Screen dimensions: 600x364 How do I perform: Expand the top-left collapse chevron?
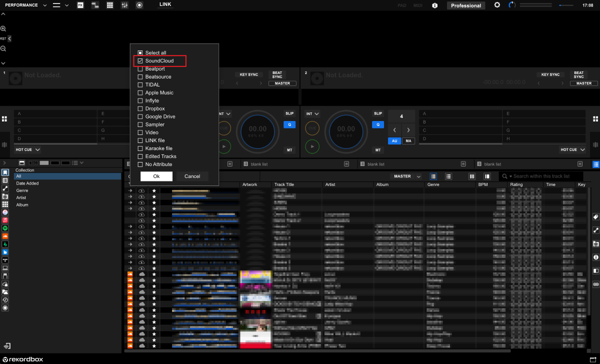click(3, 14)
